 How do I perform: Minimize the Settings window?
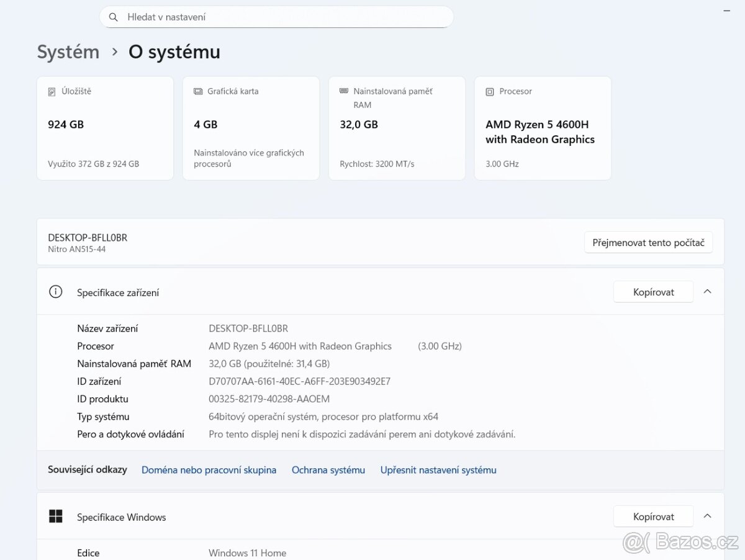[727, 11]
